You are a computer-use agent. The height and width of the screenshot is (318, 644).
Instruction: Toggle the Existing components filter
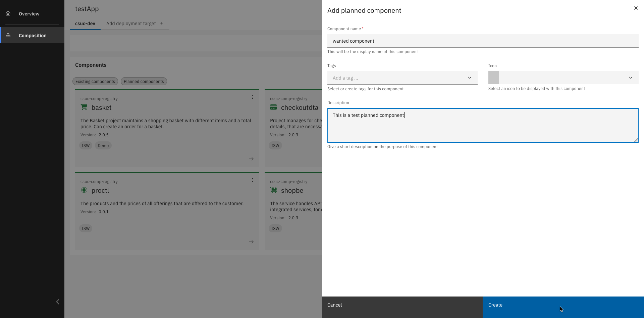tap(95, 81)
